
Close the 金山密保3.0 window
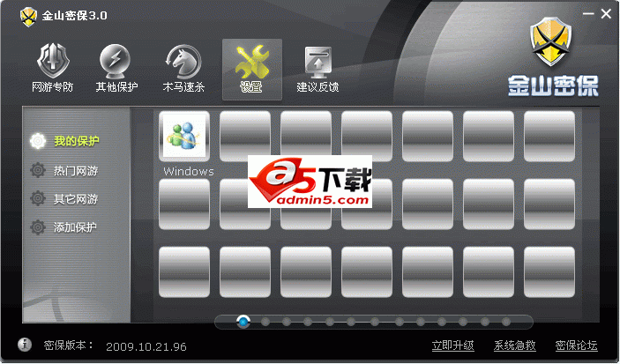pos(606,14)
